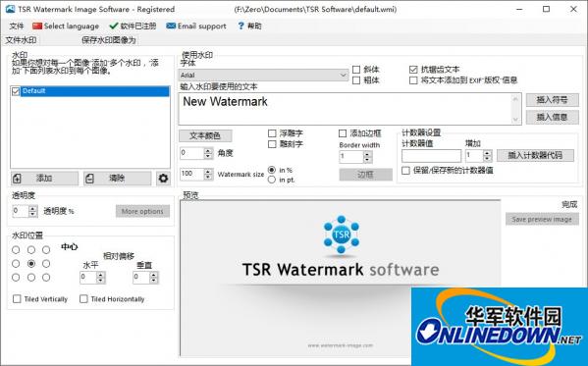588x366 pixels.
Task: Select the Default watermark row
Action: 95,91
